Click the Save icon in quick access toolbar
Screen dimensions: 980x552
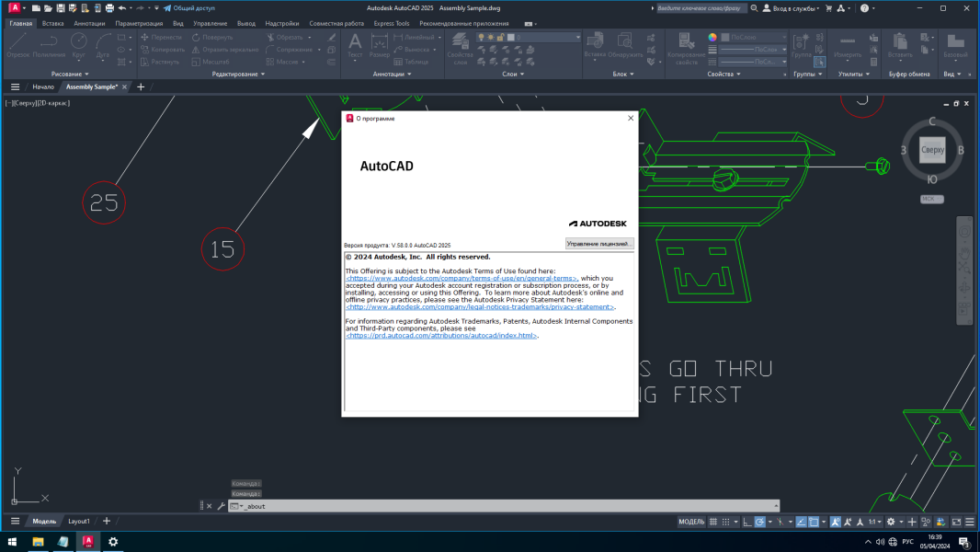pyautogui.click(x=61, y=8)
